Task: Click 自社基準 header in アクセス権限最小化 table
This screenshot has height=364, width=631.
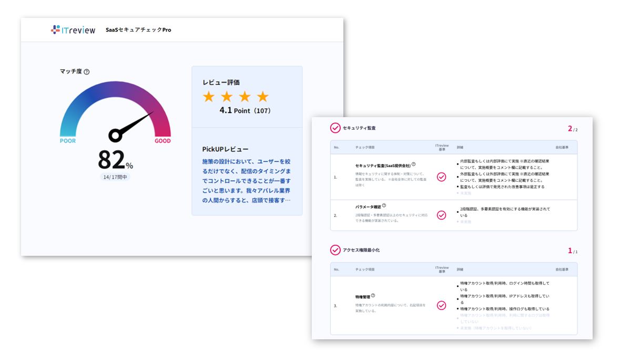Action: pos(562,269)
